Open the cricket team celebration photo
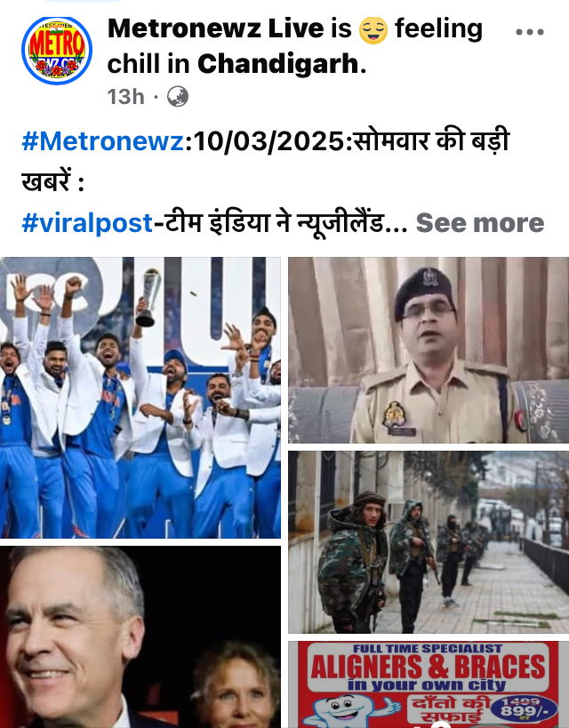The width and height of the screenshot is (569, 728). point(140,397)
